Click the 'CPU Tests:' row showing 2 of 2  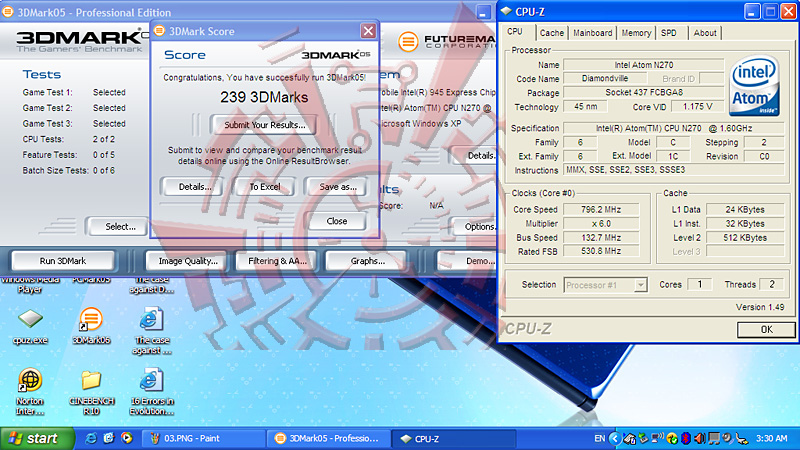69,139
